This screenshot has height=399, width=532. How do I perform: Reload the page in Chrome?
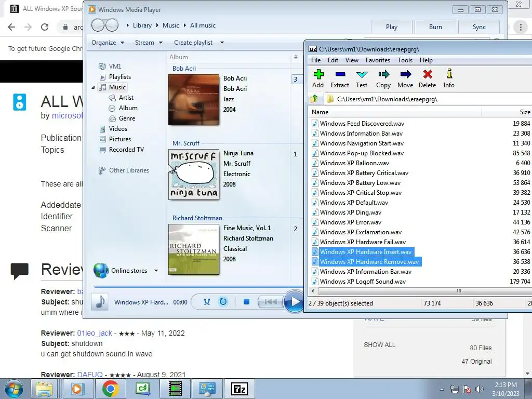coord(45,27)
